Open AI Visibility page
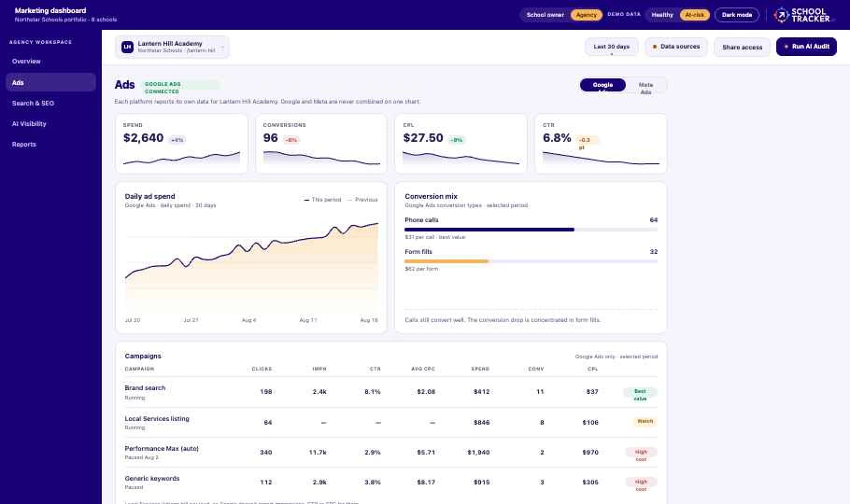This screenshot has width=850, height=504. coord(51,123)
